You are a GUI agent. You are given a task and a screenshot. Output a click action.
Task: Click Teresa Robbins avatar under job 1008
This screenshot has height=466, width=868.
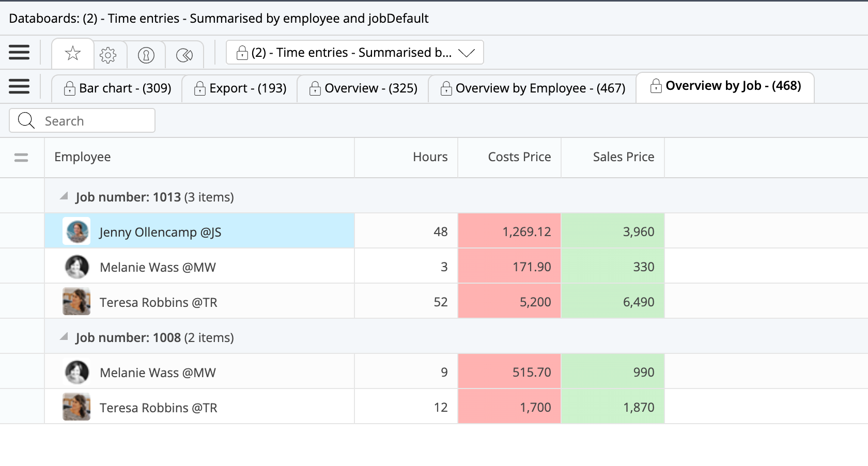click(76, 407)
